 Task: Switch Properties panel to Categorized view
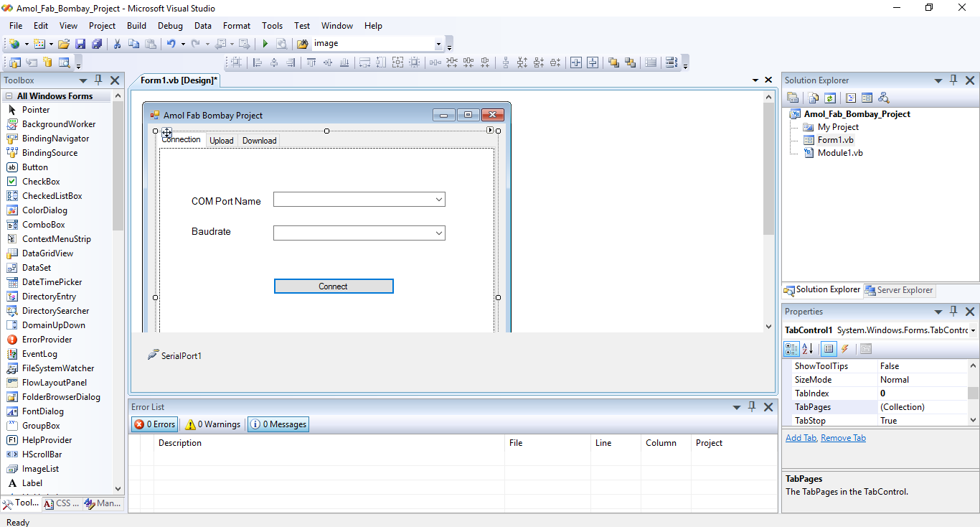pos(791,349)
